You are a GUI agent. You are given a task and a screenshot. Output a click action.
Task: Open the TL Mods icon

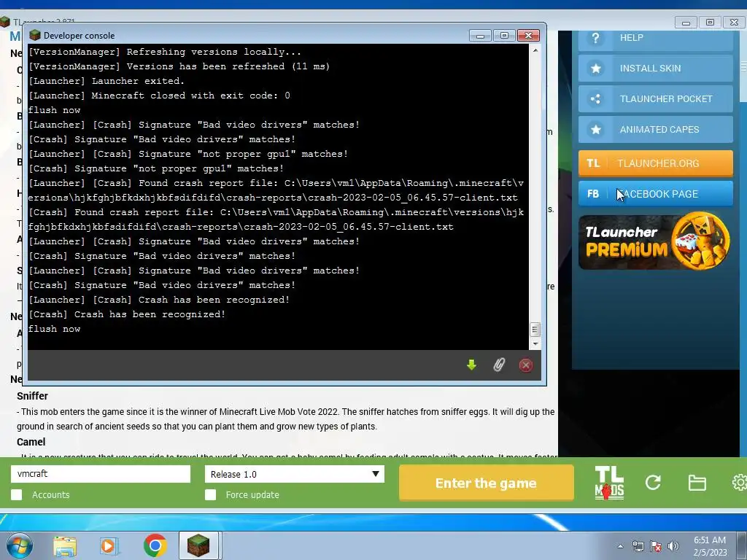pyautogui.click(x=609, y=483)
